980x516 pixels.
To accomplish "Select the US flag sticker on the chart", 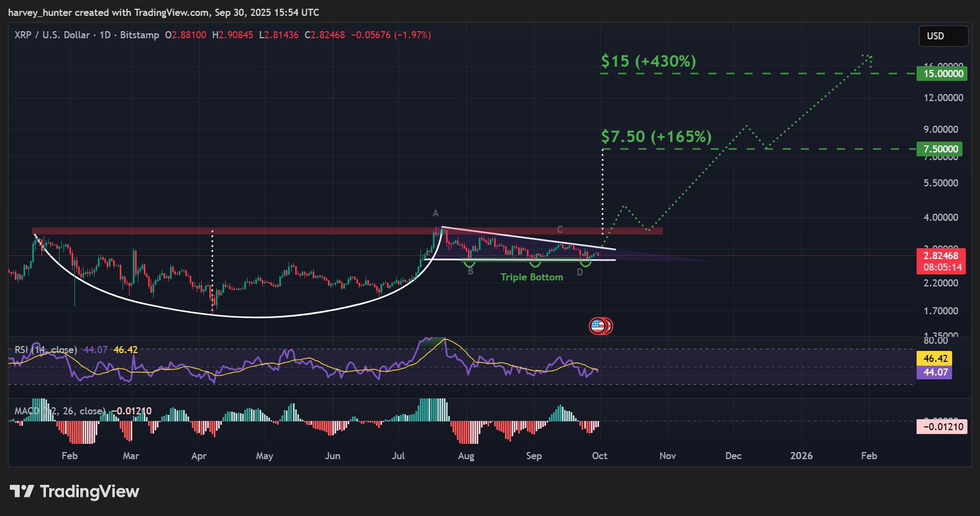I will click(x=601, y=325).
